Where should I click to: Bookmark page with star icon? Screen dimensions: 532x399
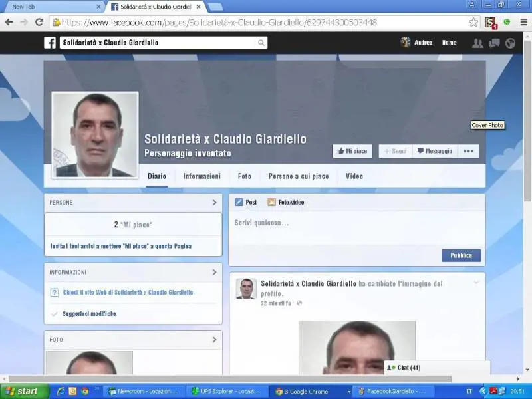pyautogui.click(x=473, y=22)
